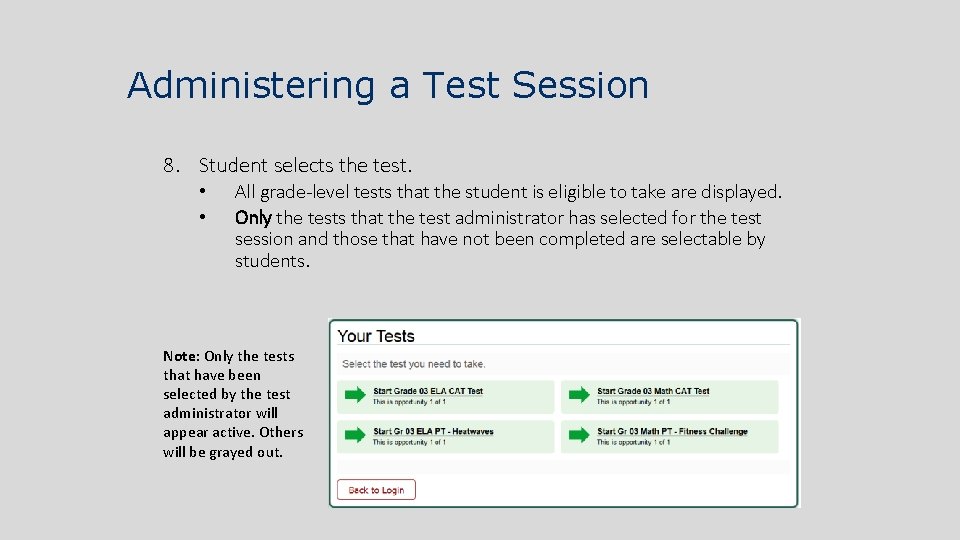The width and height of the screenshot is (960, 540).
Task: Click green arrow for ELA CAT Test
Action: [x=355, y=396]
